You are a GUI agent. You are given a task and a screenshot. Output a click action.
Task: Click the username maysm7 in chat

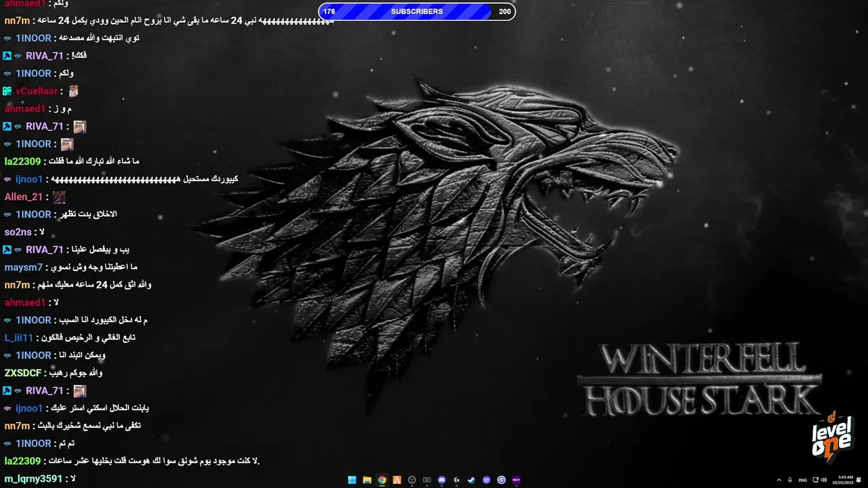click(23, 267)
